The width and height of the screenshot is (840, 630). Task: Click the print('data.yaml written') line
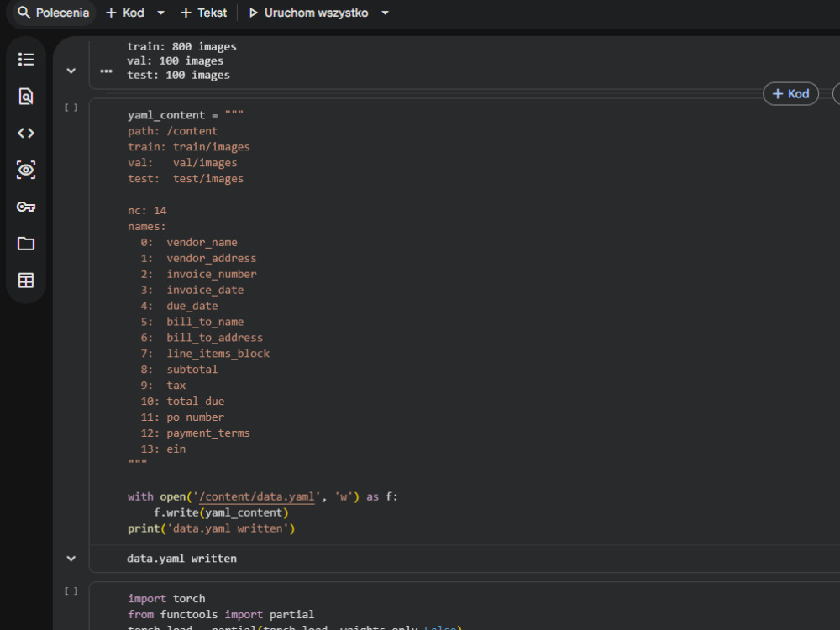tap(211, 528)
